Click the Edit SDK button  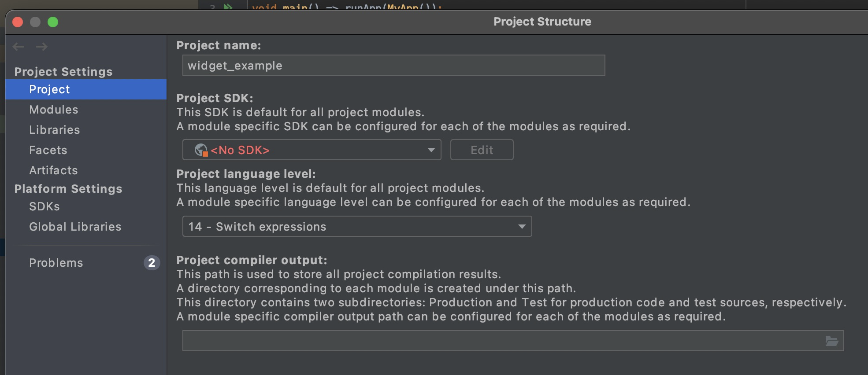click(482, 150)
